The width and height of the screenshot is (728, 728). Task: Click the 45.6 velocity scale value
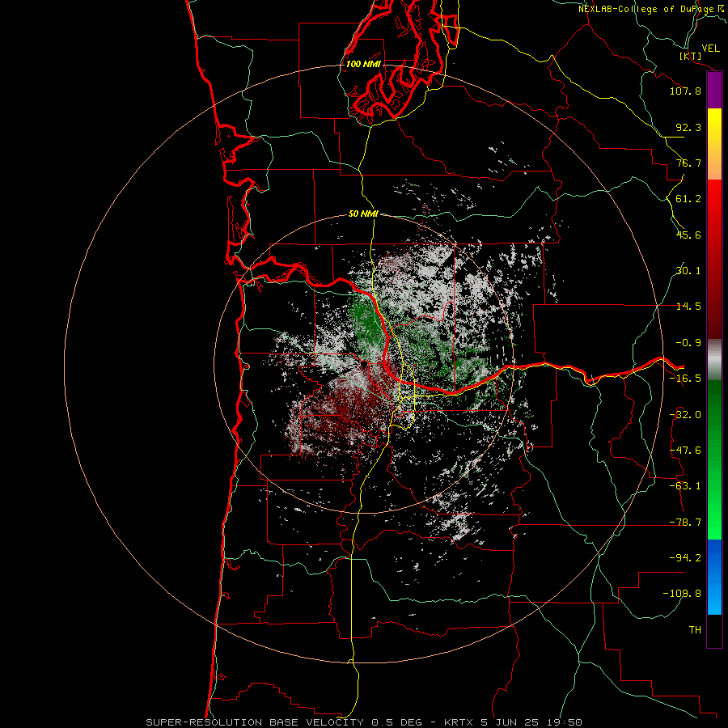pos(688,235)
